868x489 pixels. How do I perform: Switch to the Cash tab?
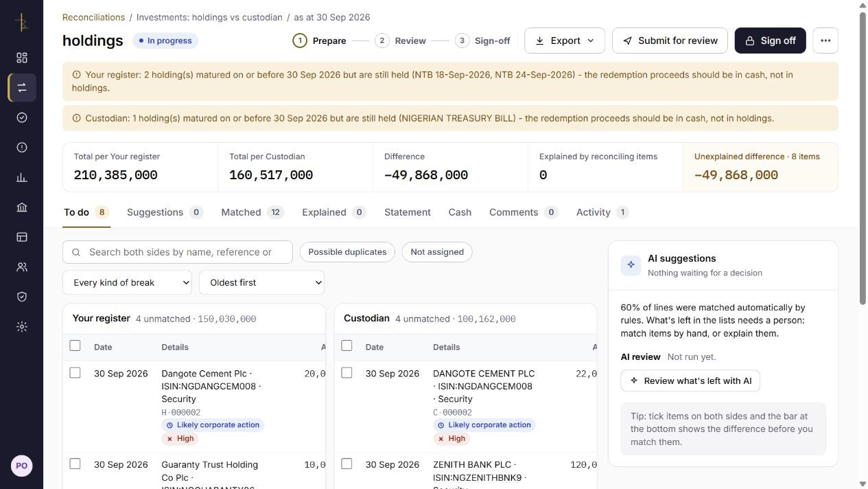point(460,212)
